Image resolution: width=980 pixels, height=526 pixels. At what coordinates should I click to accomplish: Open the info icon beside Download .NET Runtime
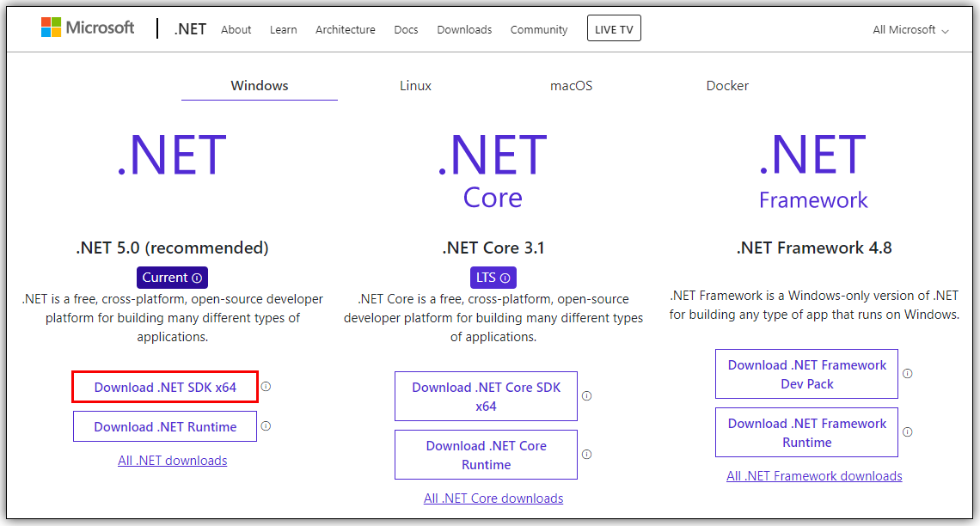[266, 426]
